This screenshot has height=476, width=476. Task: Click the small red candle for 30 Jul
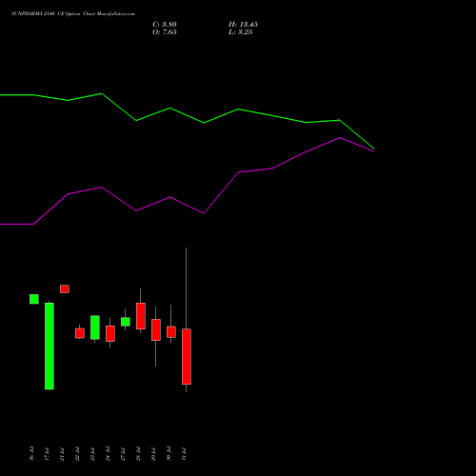[x=171, y=332]
